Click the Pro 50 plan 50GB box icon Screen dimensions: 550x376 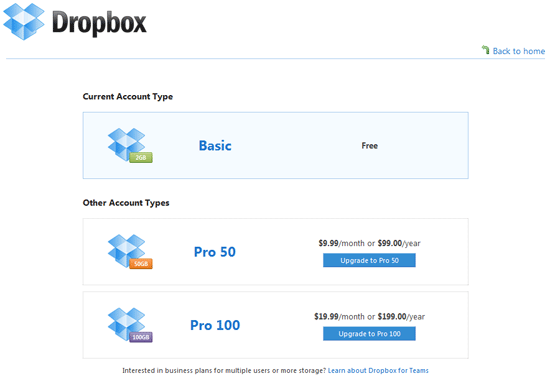130,251
